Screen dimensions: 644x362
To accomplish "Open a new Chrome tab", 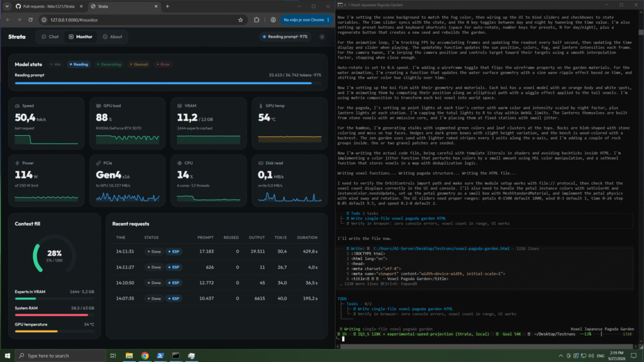I will (167, 6).
